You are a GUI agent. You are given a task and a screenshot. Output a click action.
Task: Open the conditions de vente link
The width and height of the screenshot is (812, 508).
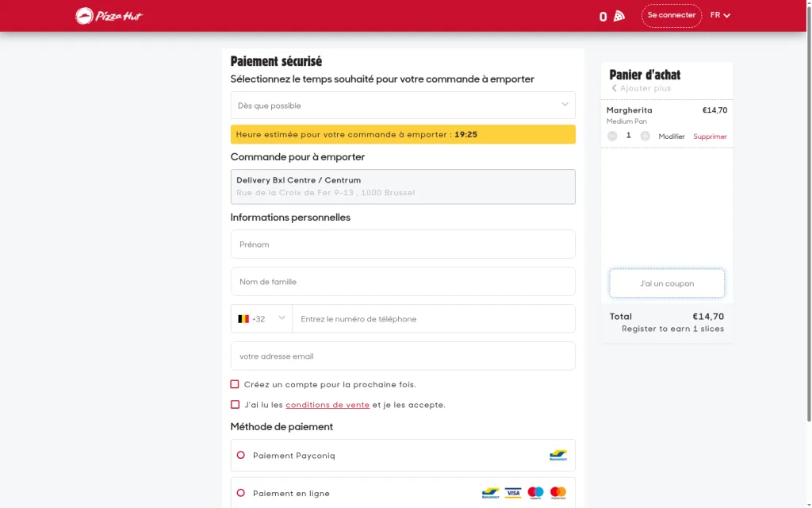[327, 405]
